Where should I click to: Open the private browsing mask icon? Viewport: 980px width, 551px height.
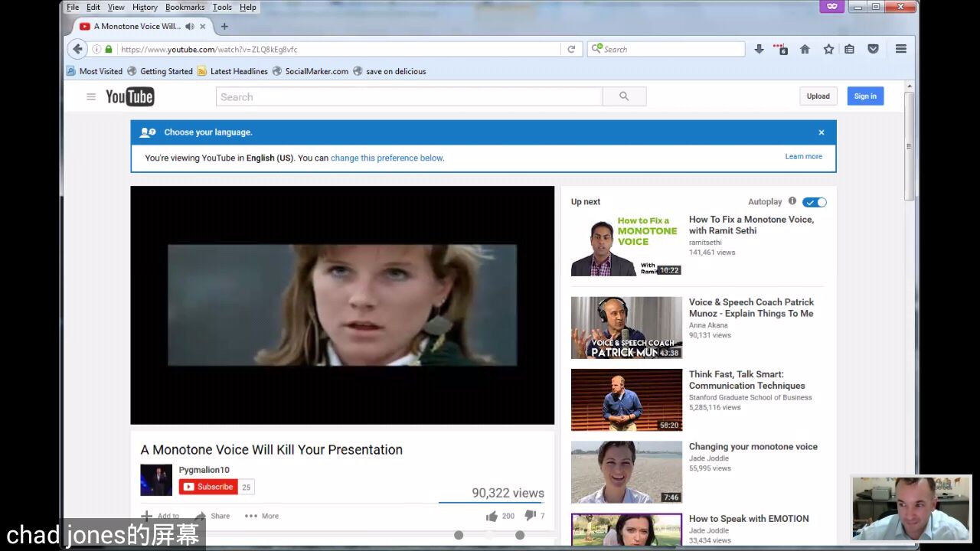pos(832,7)
